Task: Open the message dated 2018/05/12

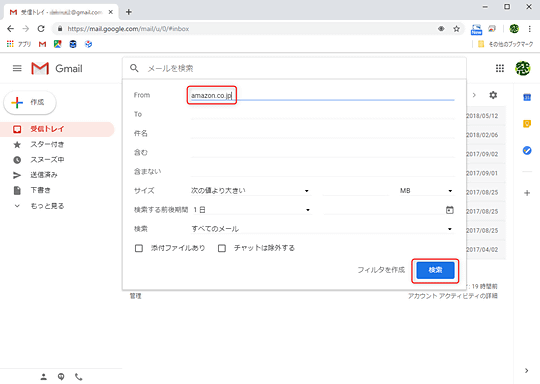Action: [486, 116]
